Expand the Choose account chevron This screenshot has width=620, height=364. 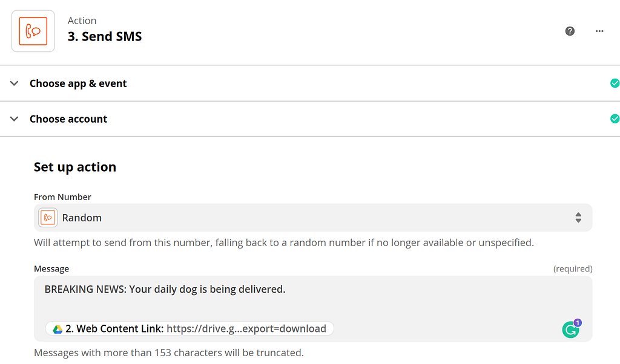click(x=15, y=119)
